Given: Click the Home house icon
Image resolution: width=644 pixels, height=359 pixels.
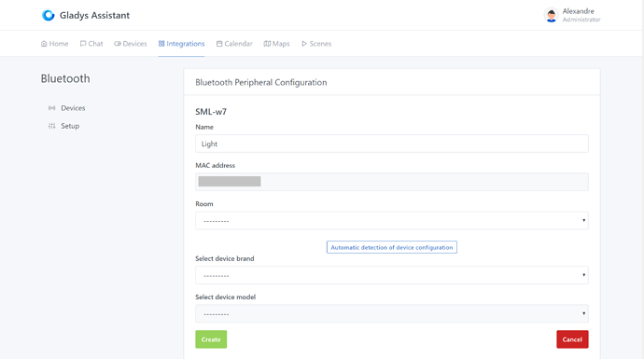Looking at the screenshot, I should click(44, 44).
